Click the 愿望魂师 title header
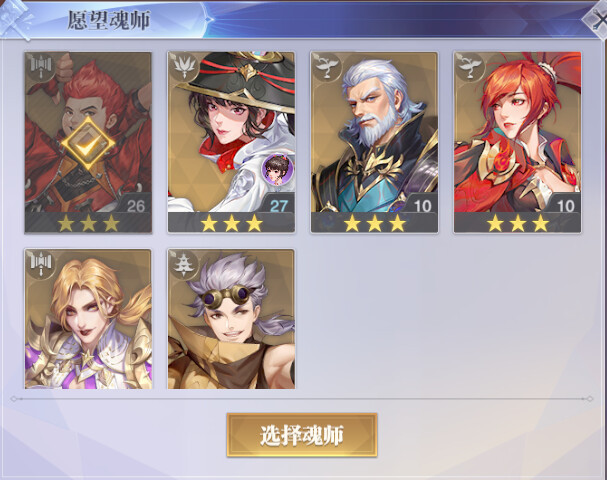The image size is (607, 480). 109,20
